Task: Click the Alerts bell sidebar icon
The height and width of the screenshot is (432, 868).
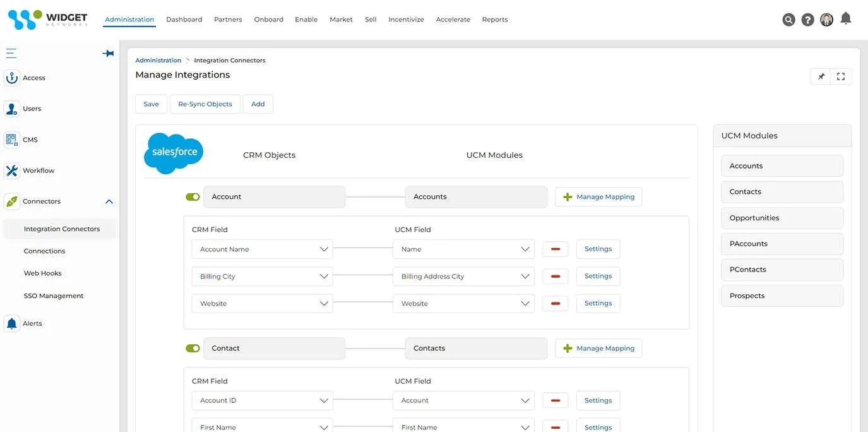Action: coord(11,323)
